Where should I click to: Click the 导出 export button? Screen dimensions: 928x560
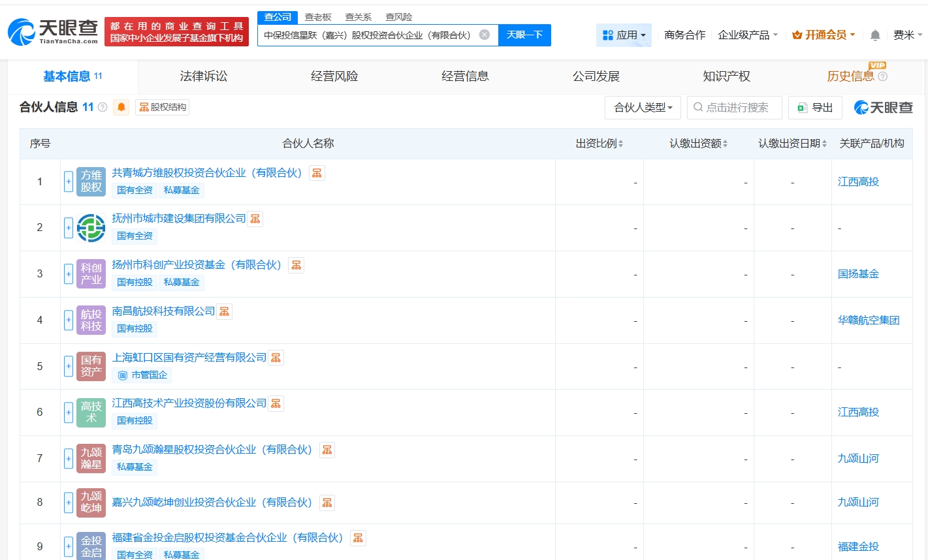pyautogui.click(x=815, y=108)
